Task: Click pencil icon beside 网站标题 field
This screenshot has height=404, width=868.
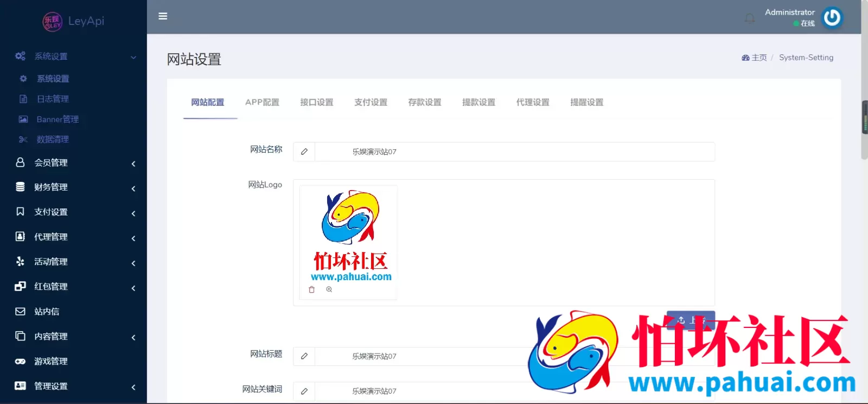Action: tap(304, 356)
